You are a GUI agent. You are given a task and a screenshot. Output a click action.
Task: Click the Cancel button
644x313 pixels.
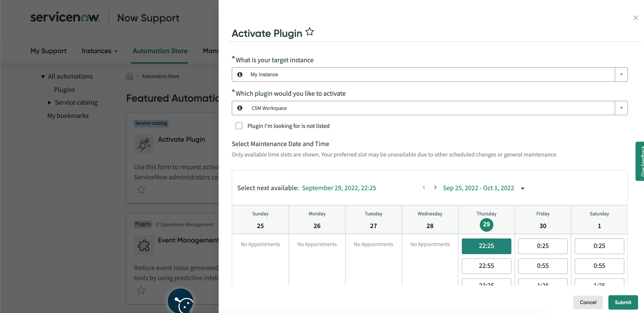pyautogui.click(x=588, y=302)
